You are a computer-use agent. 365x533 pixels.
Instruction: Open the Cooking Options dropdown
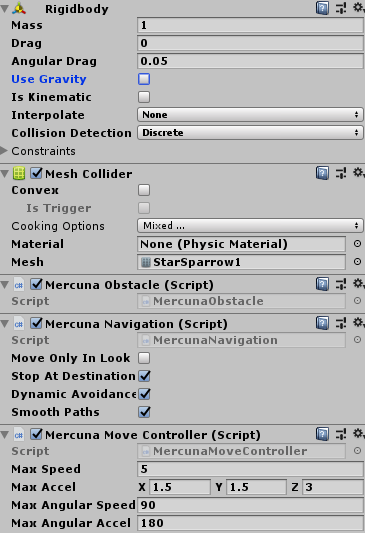click(x=250, y=226)
